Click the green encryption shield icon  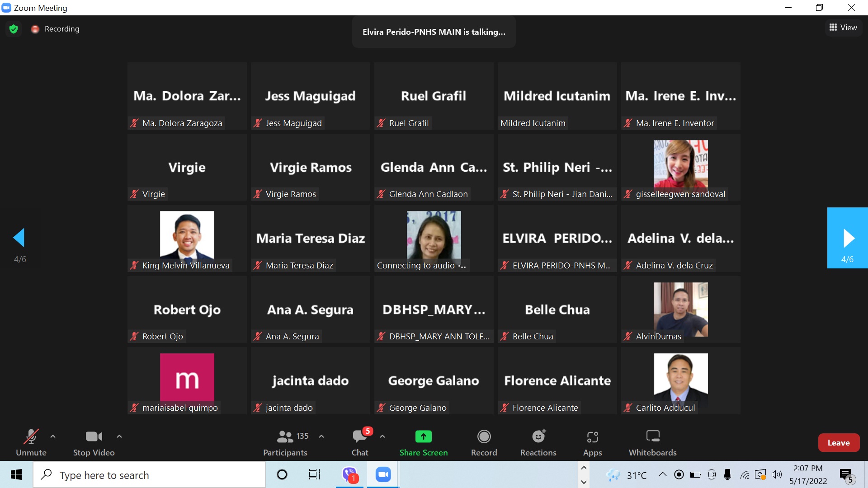[x=14, y=29]
